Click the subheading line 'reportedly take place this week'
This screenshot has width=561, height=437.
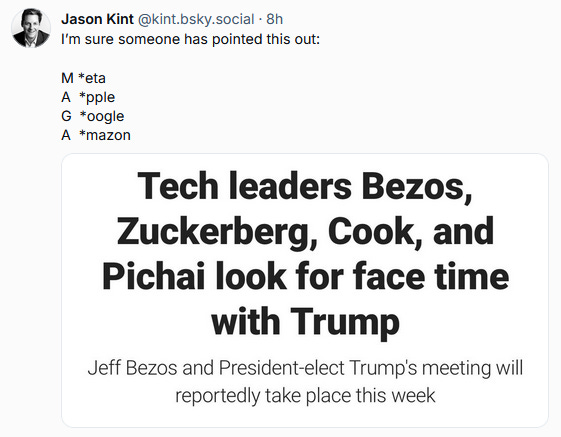click(305, 395)
